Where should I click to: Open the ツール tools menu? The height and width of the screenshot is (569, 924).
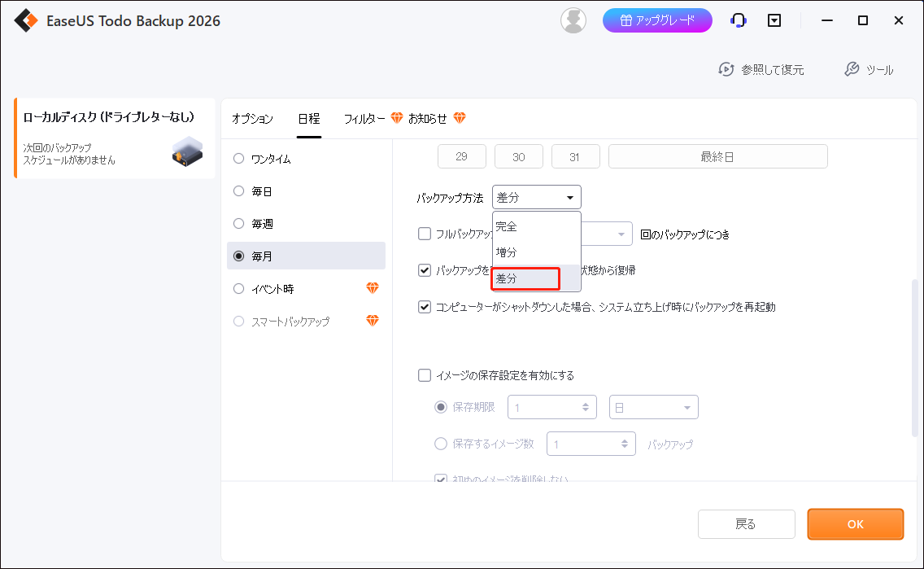[x=869, y=69]
